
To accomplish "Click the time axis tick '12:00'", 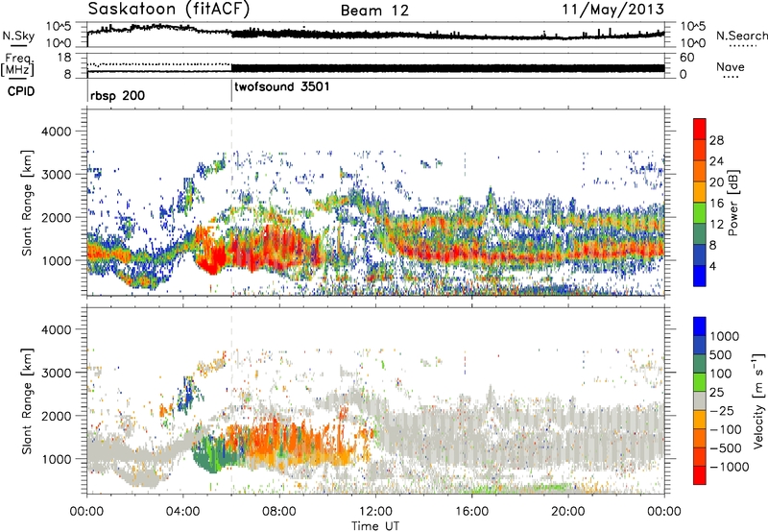I will point(375,512).
